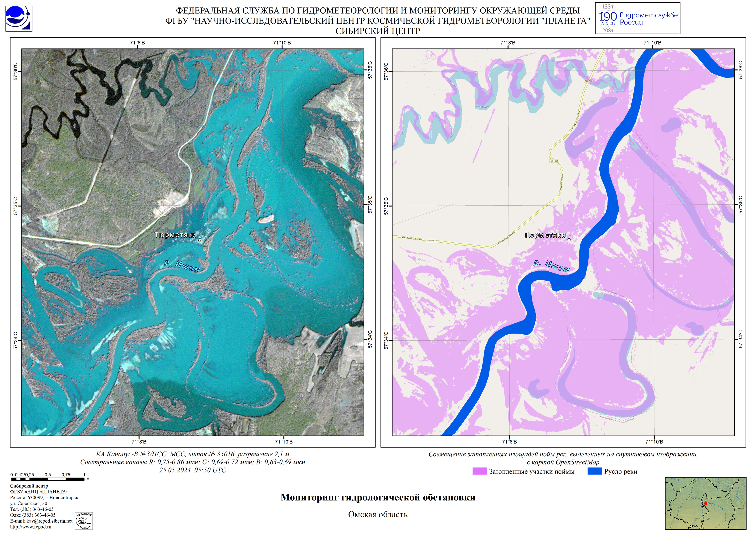
Task: Click the 'р. Ишим' river label on the satellite image
Action: (182, 266)
